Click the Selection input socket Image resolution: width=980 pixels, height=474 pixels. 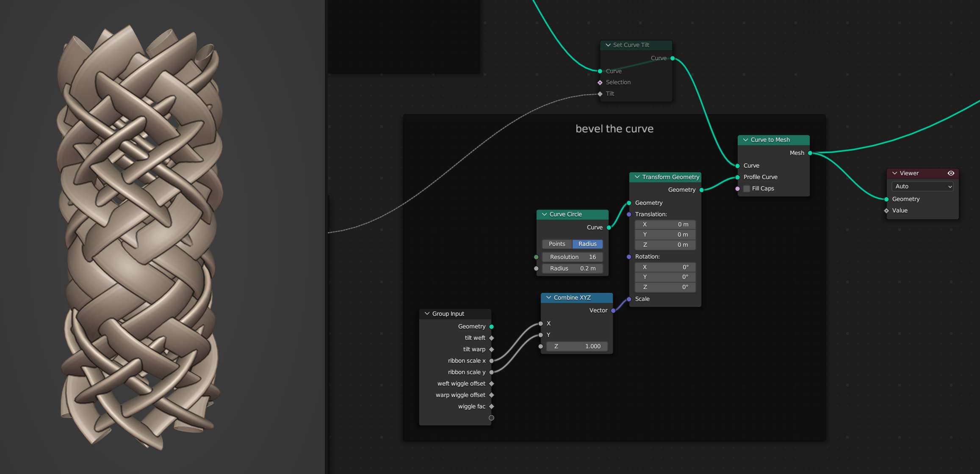600,83
